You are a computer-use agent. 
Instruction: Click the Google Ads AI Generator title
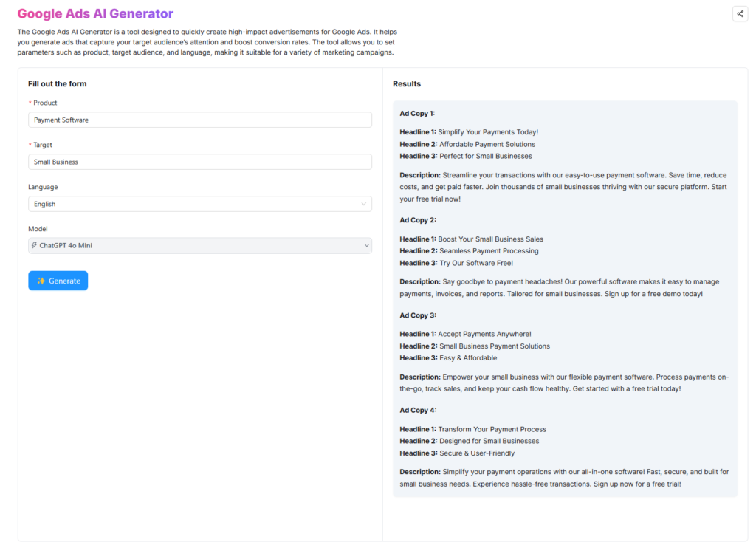(x=95, y=14)
